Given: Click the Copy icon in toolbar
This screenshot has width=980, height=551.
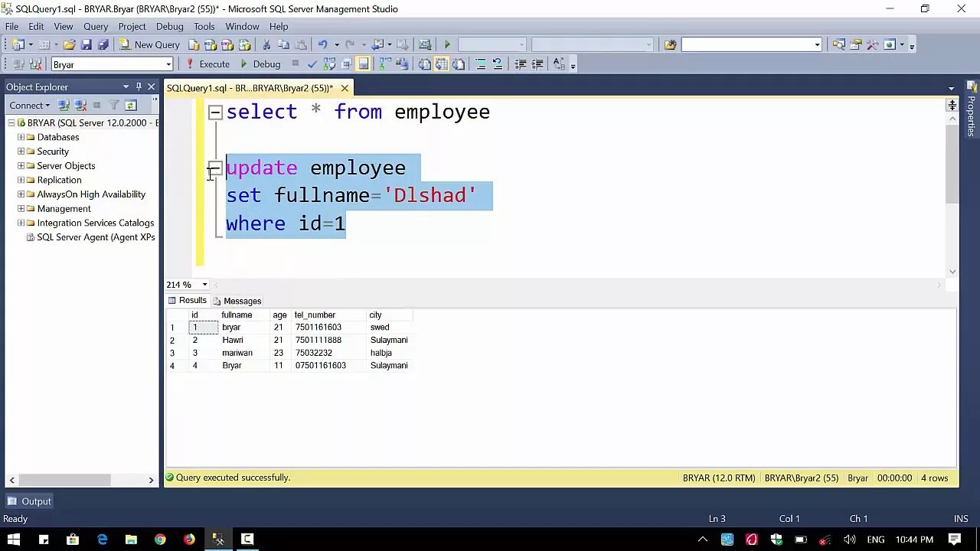Looking at the screenshot, I should click(x=283, y=44).
